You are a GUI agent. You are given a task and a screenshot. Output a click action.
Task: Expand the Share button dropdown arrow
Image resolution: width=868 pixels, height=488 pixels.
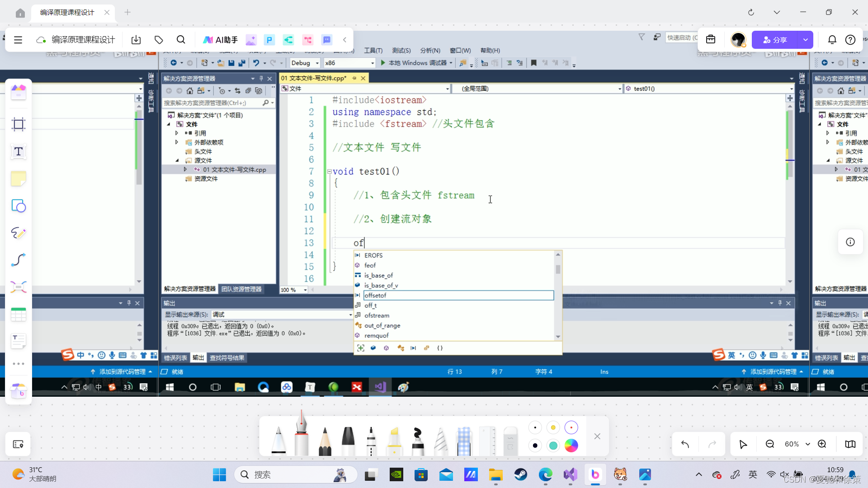[x=805, y=40]
